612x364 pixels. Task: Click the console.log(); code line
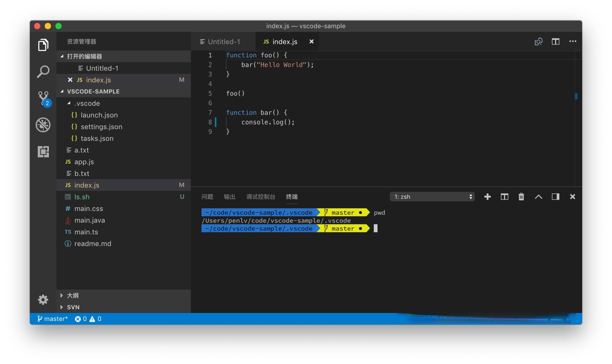point(268,122)
